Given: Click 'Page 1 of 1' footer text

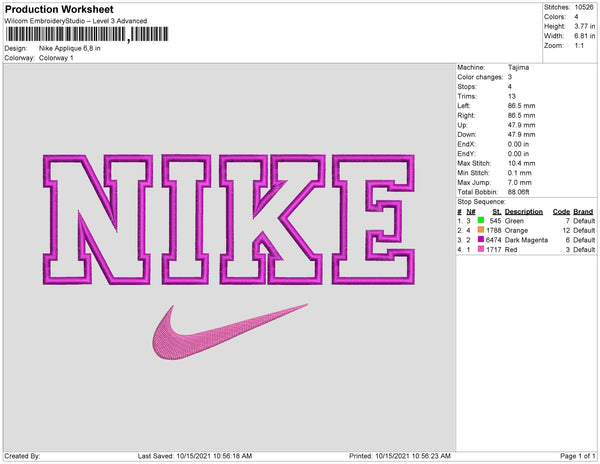Looking at the screenshot, I should point(577,456).
